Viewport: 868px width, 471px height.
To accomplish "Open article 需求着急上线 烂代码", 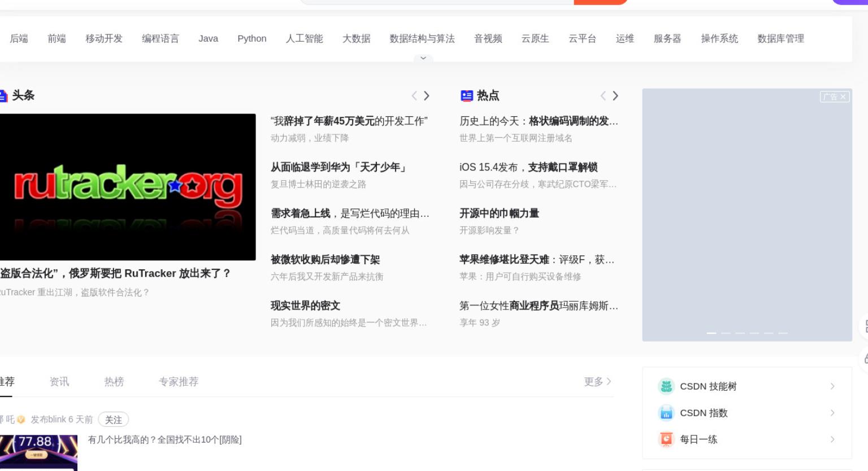I will (x=350, y=213).
